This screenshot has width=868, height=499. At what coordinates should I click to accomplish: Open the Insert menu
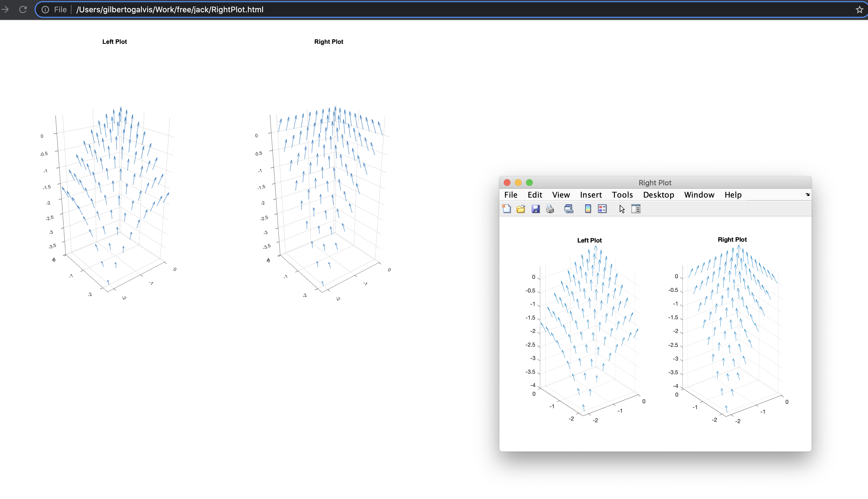click(591, 195)
